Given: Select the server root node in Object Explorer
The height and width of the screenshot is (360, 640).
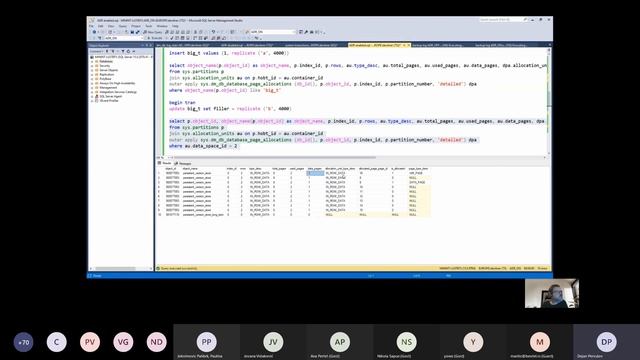Looking at the screenshot, I should [x=122, y=57].
